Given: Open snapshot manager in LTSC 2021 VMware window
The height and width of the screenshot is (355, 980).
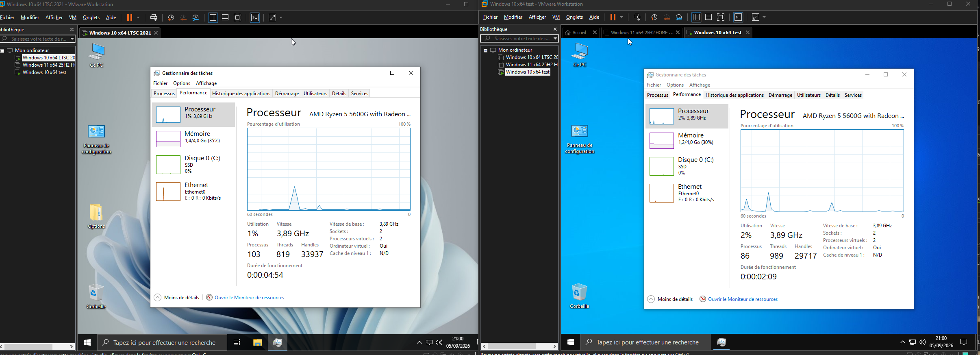Looking at the screenshot, I should (x=196, y=17).
